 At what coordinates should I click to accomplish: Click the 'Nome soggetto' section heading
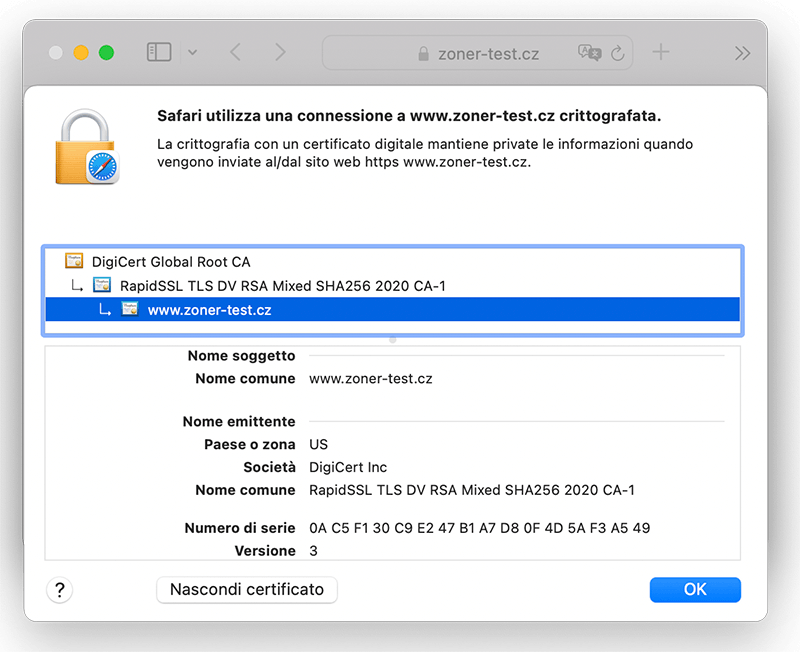pos(241,356)
